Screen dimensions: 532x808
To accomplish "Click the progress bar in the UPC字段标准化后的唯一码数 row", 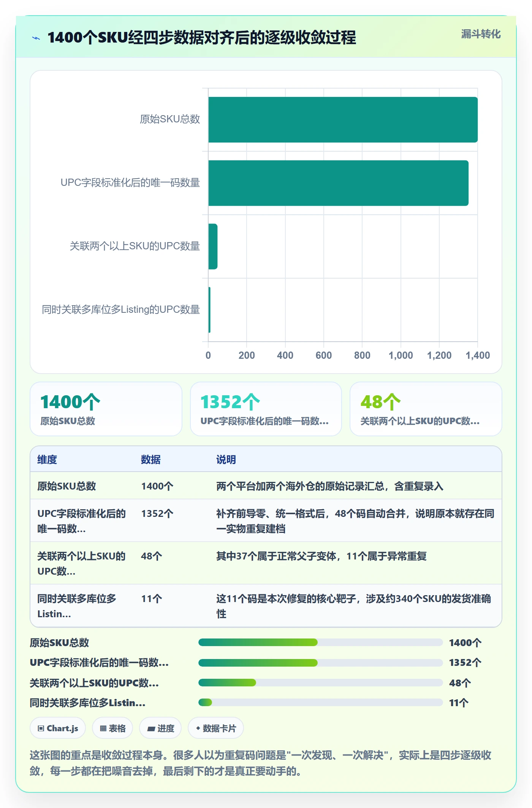I will click(320, 662).
